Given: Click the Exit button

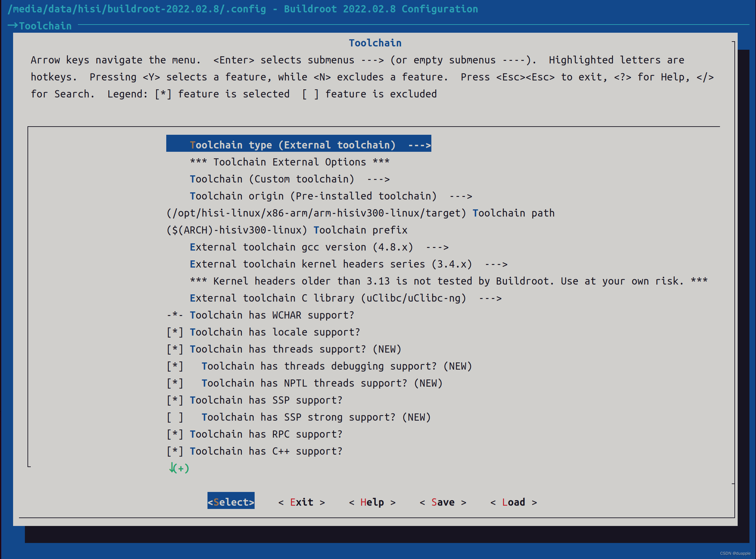Looking at the screenshot, I should [301, 502].
